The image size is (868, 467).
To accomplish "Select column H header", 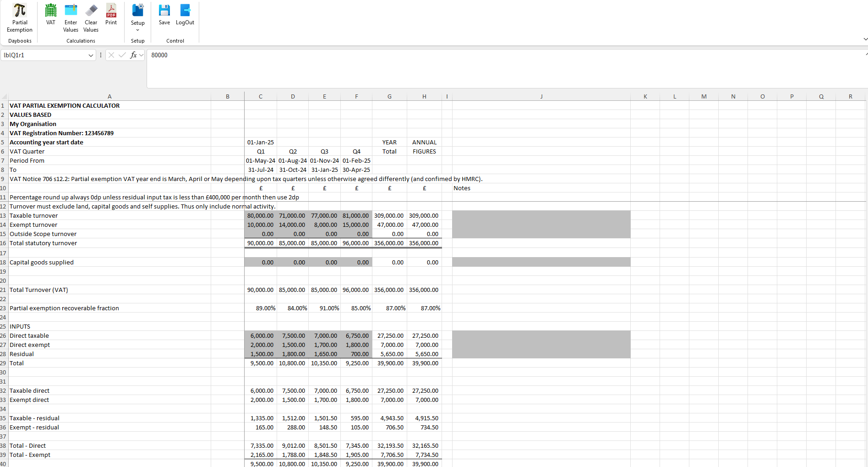I will pyautogui.click(x=424, y=96).
